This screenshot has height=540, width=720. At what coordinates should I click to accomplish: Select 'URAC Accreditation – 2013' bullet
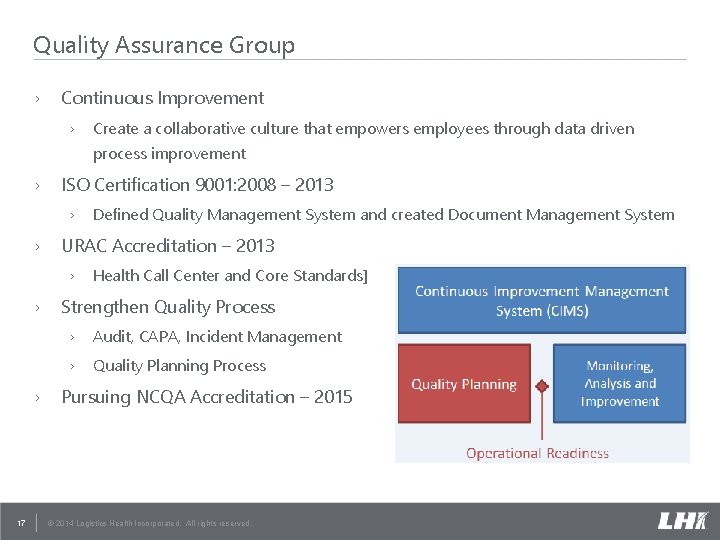[x=168, y=246]
